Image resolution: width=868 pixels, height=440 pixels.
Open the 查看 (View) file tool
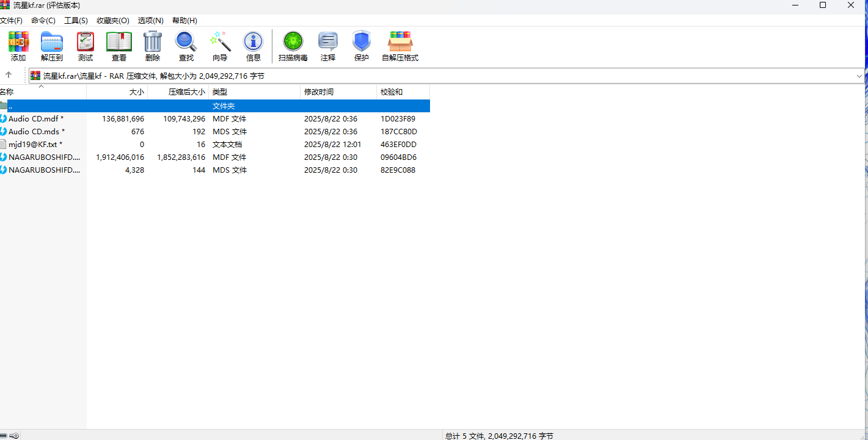pos(119,42)
